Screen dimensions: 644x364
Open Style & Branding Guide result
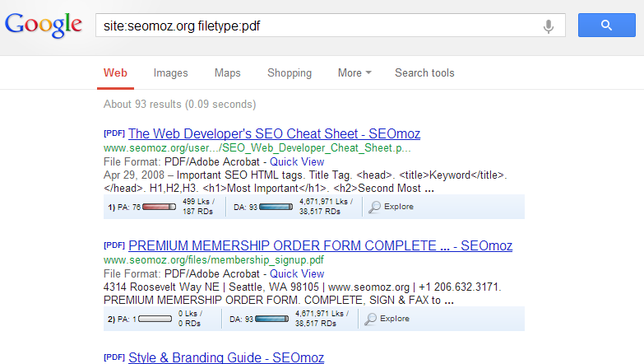pyautogui.click(x=226, y=357)
